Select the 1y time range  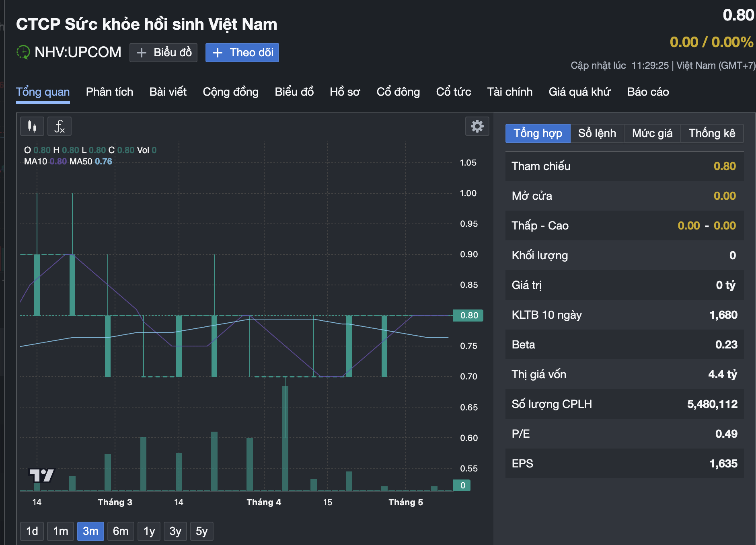click(x=149, y=531)
